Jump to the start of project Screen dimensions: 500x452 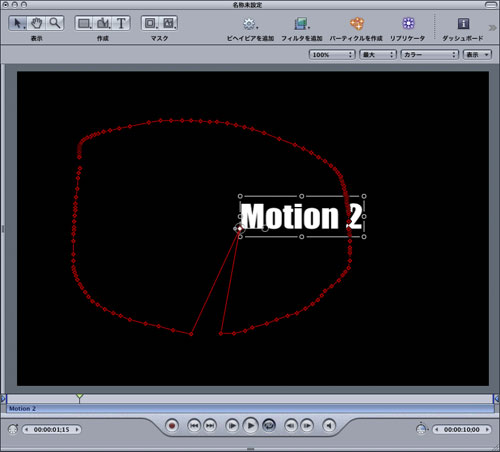click(194, 426)
